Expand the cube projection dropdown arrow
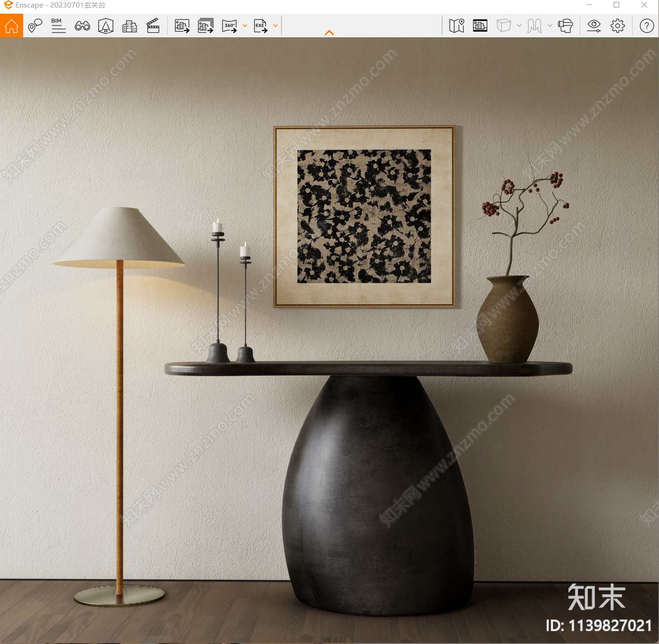Screen dimensions: 659x644 (x=519, y=26)
